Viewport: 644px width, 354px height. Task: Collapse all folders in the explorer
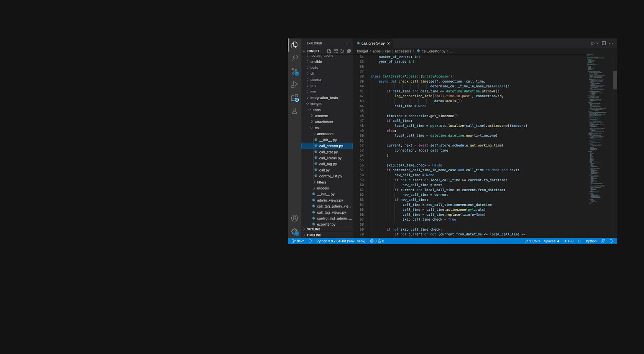click(x=349, y=51)
